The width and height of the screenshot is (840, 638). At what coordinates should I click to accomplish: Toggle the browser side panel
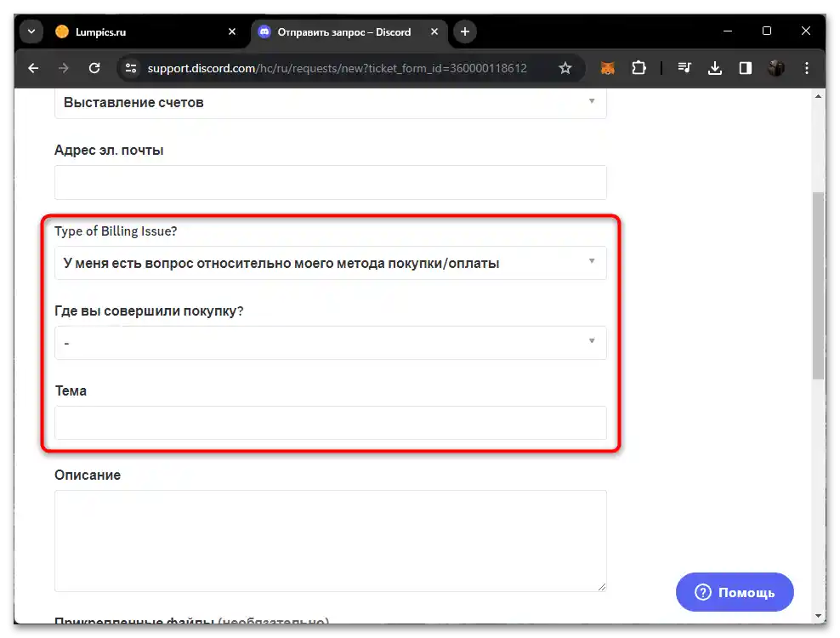pos(745,68)
